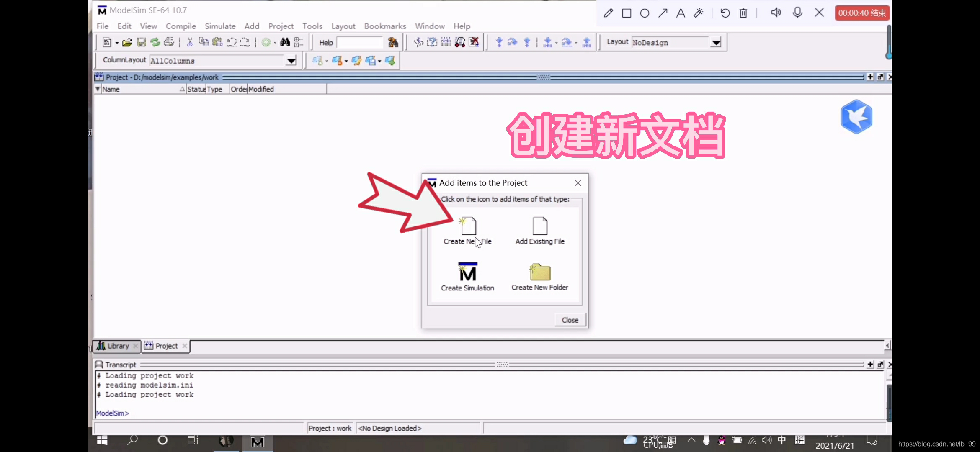This screenshot has width=980, height=452.
Task: Open the ColumnLayout dropdown
Action: click(291, 60)
